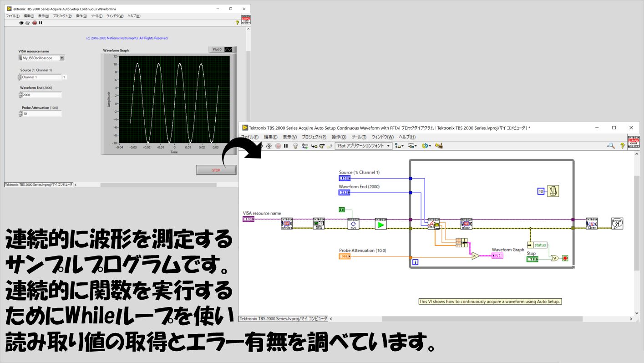
Task: Click the Stop Boolean TF terminal
Action: pyautogui.click(x=532, y=259)
